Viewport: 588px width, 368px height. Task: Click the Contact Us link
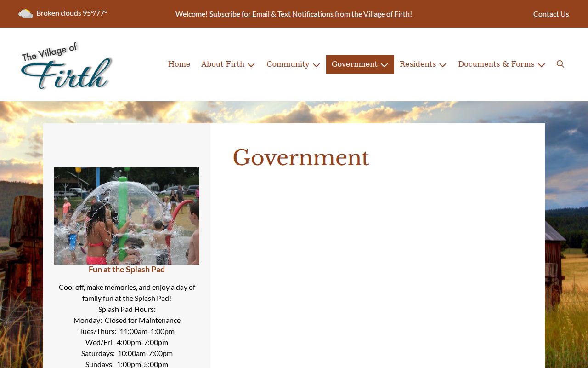(x=551, y=14)
